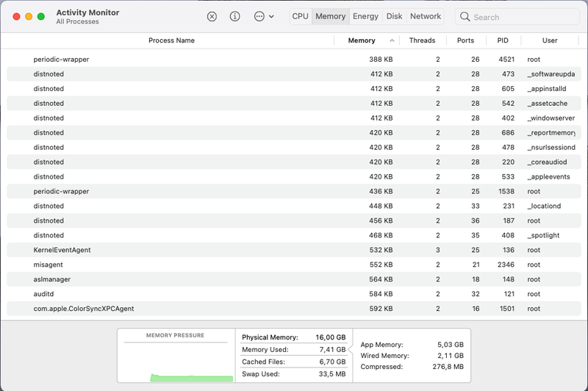Switch to the CPU tab
Viewport: 588px width, 391px height.
tap(301, 16)
